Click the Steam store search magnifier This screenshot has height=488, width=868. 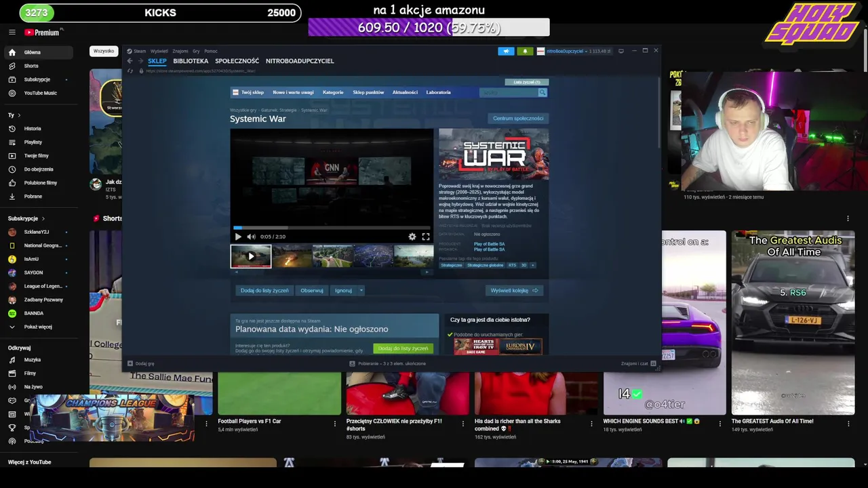(542, 92)
